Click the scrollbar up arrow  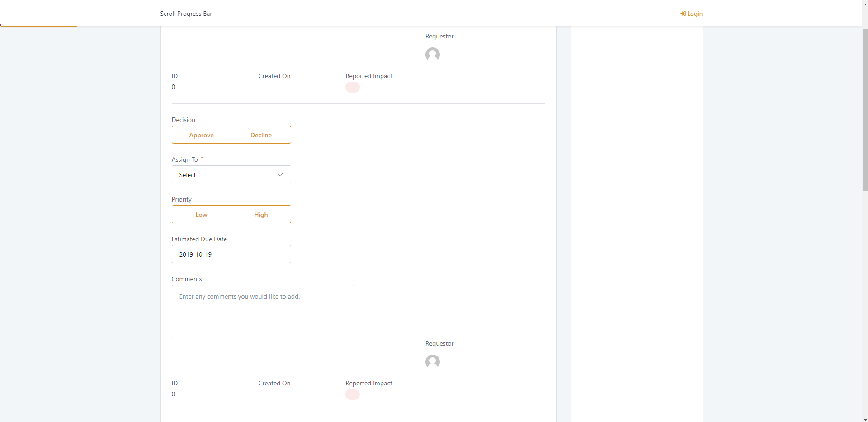(865, 4)
